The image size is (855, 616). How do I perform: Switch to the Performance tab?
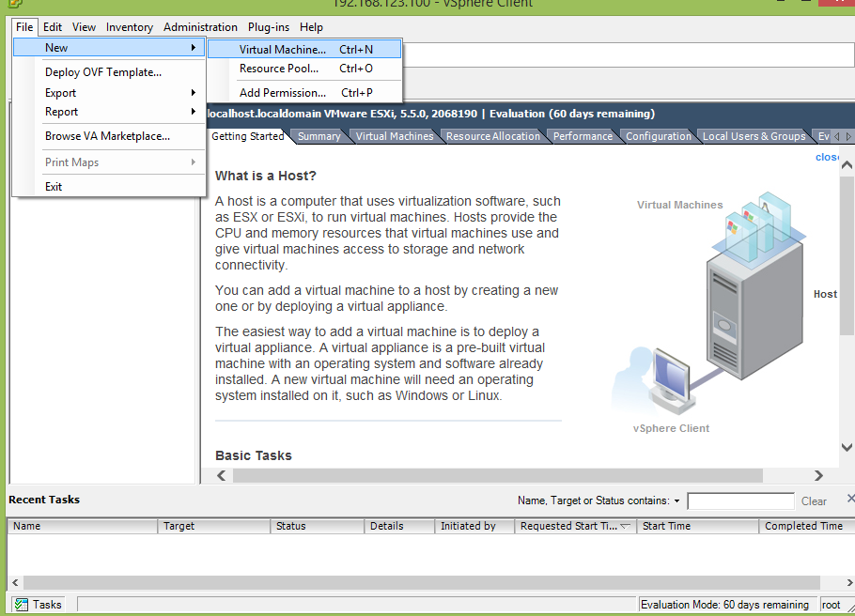[583, 136]
